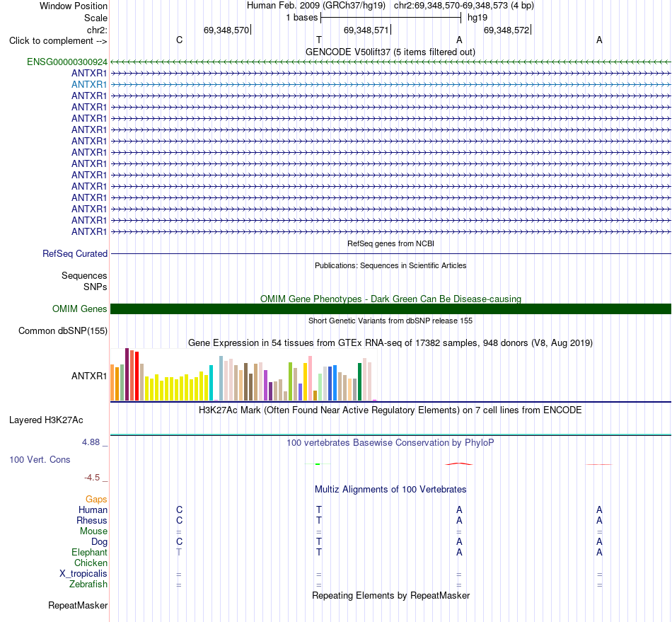Click the Human species label
Screen dimensions: 672x622
(x=93, y=510)
